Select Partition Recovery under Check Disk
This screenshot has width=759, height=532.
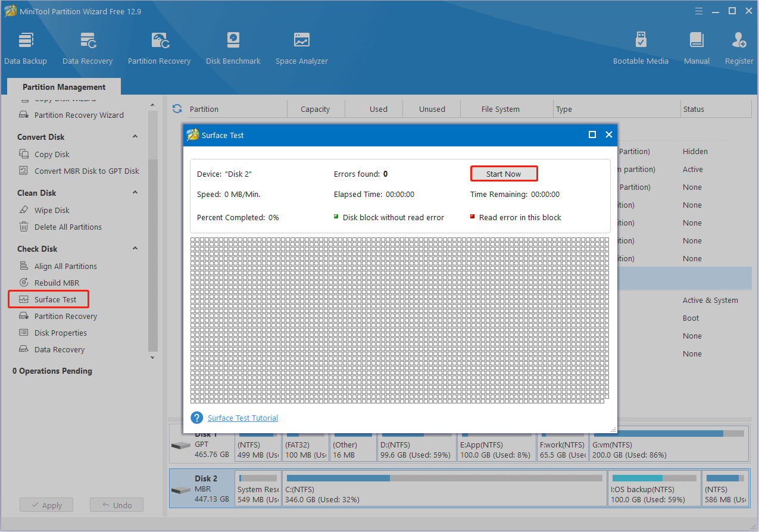(65, 316)
